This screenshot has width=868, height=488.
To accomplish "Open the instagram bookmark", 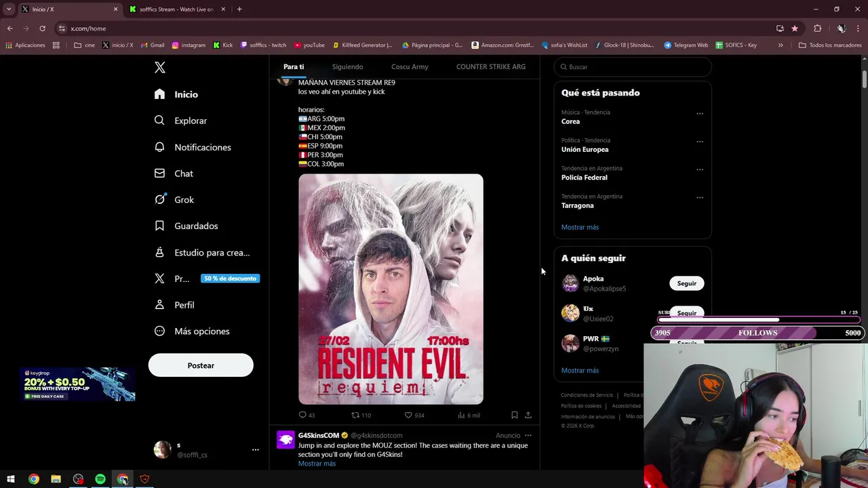I will coord(189,45).
